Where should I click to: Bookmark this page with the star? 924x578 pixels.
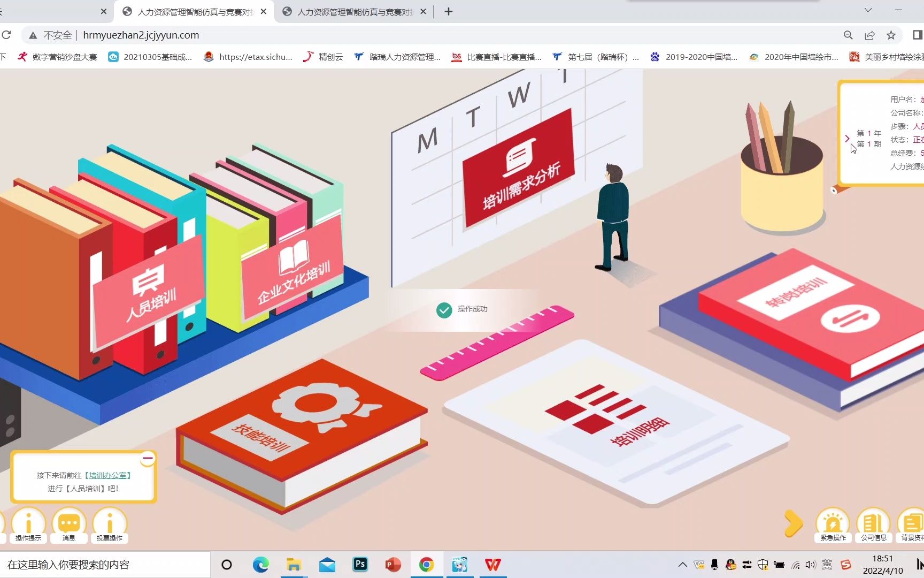pos(891,35)
